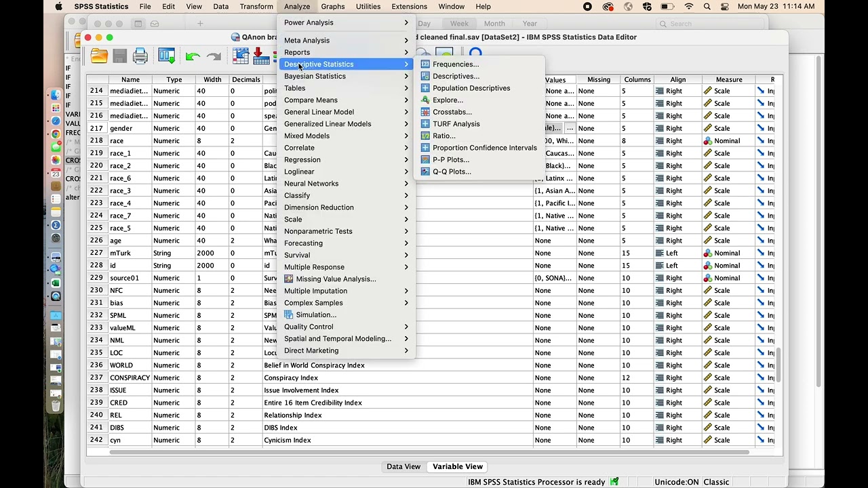The height and width of the screenshot is (488, 868).
Task: Open the Trash in the Dock
Action: [56, 405]
